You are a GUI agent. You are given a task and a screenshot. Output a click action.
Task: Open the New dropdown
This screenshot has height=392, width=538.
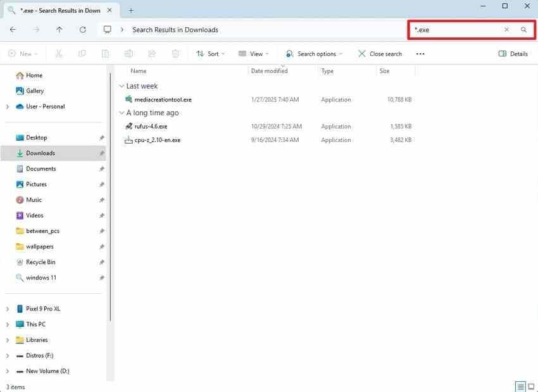23,54
